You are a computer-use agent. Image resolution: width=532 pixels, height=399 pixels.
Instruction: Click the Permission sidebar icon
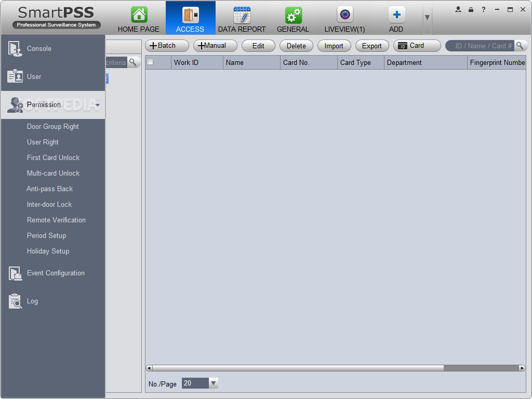tap(15, 105)
